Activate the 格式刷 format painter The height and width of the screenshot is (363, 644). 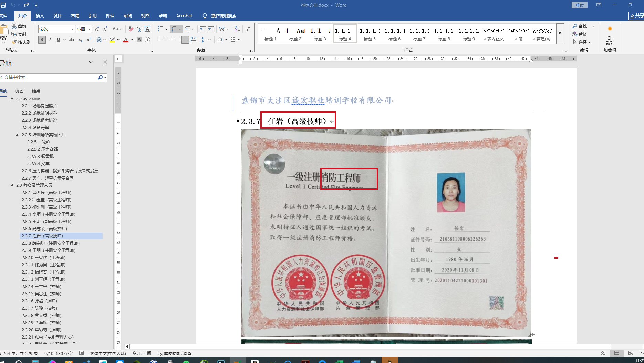coord(21,42)
